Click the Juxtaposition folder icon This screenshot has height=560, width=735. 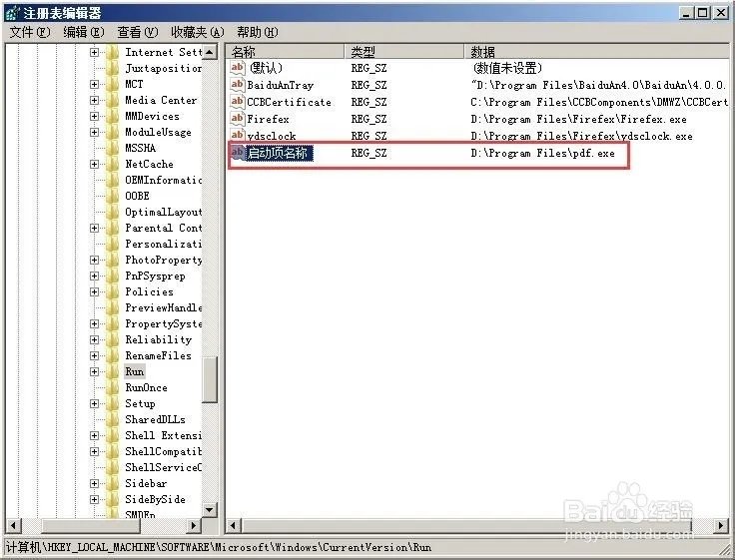click(x=113, y=68)
